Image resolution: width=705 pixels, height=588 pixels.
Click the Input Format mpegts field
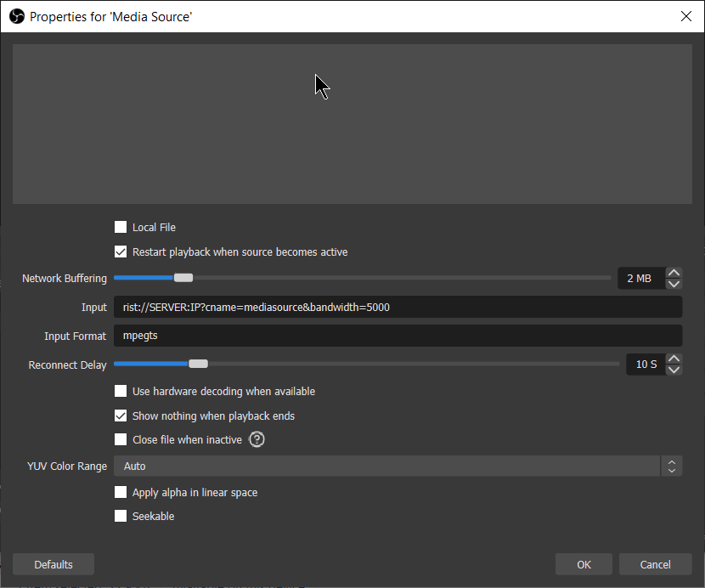[398, 336]
